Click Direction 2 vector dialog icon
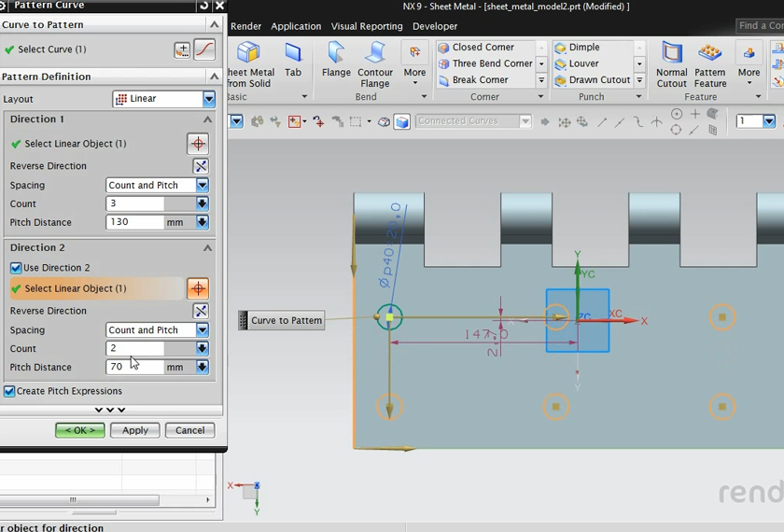This screenshot has width=784, height=532. tap(198, 288)
